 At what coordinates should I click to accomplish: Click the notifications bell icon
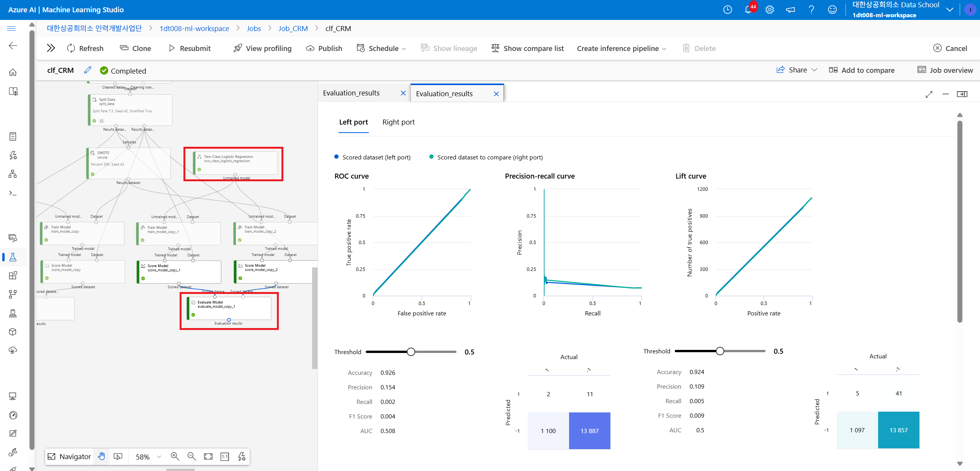click(x=748, y=10)
